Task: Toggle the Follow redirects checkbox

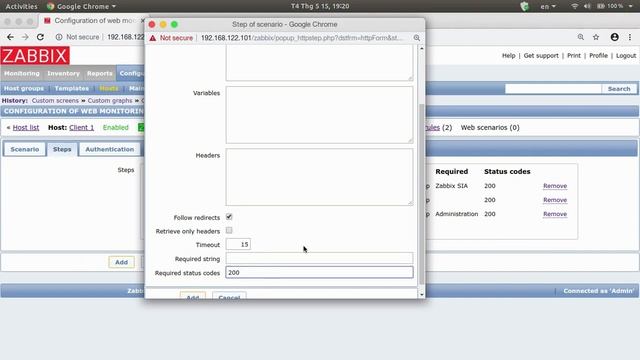Action: (x=229, y=217)
